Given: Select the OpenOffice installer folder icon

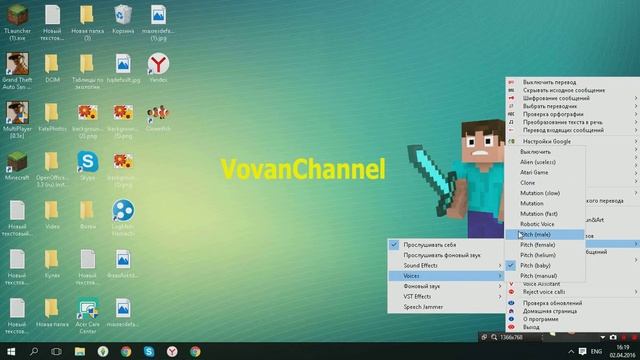Looking at the screenshot, I should [x=52, y=169].
